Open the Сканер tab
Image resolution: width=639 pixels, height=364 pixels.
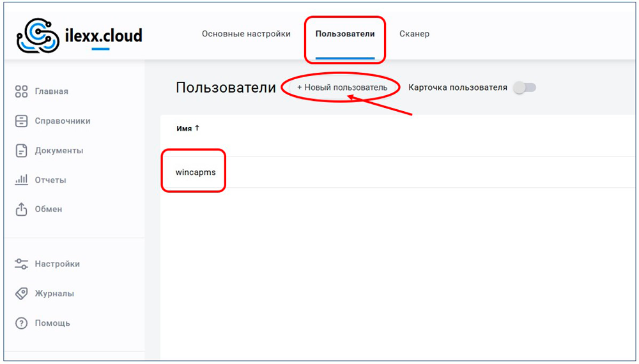[414, 34]
